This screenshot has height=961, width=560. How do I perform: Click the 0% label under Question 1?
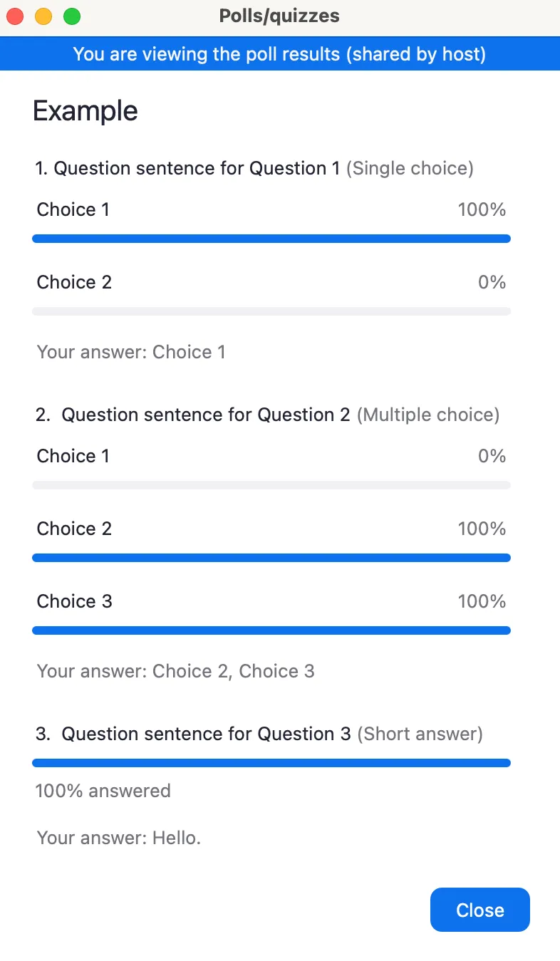click(x=492, y=281)
